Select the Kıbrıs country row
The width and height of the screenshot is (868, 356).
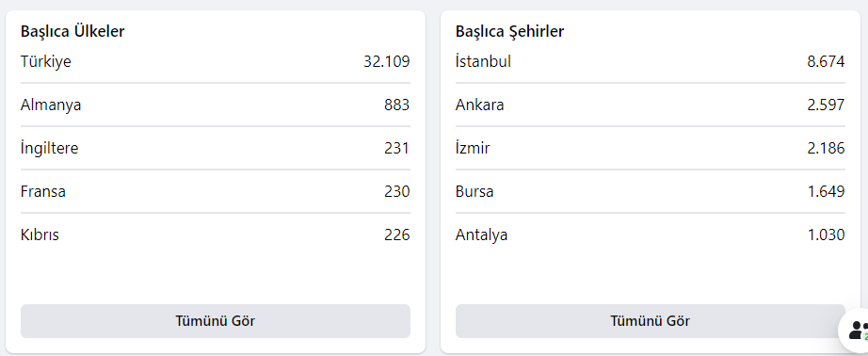tap(216, 235)
